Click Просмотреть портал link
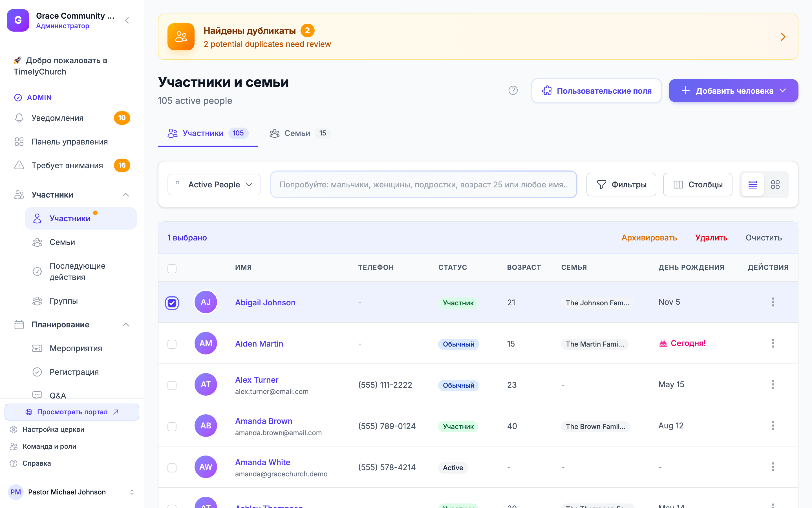 pos(72,412)
